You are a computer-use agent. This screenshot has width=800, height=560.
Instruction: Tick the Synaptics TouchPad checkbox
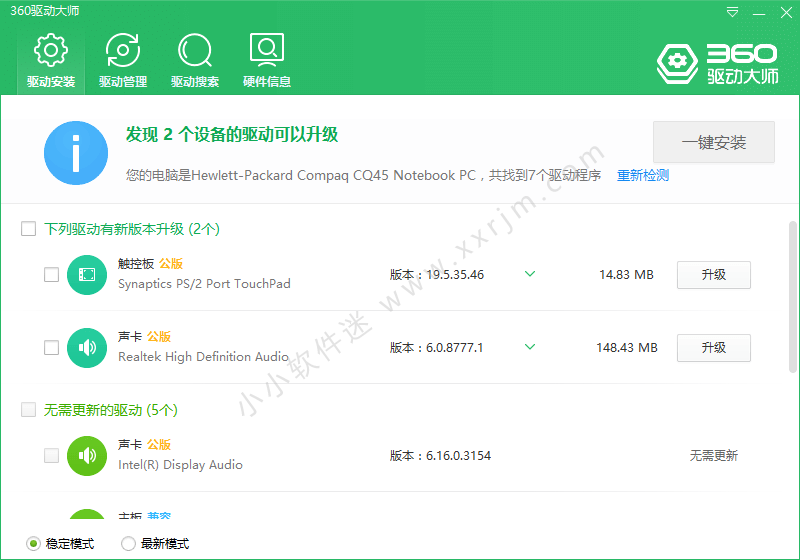coord(52,274)
